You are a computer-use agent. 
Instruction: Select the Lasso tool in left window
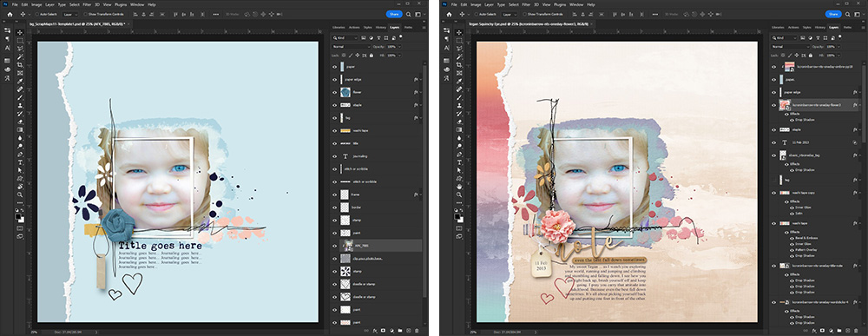pyautogui.click(x=20, y=48)
